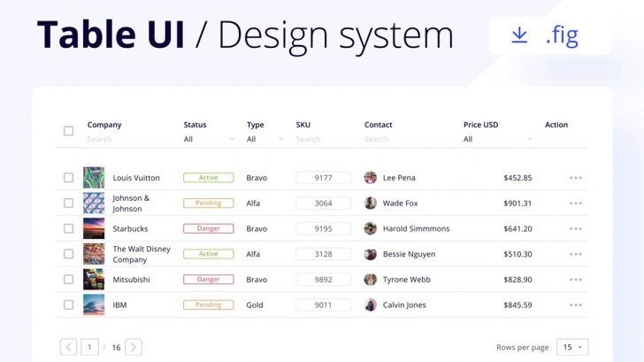
Task: Click SKU value 9195
Action: click(x=324, y=229)
